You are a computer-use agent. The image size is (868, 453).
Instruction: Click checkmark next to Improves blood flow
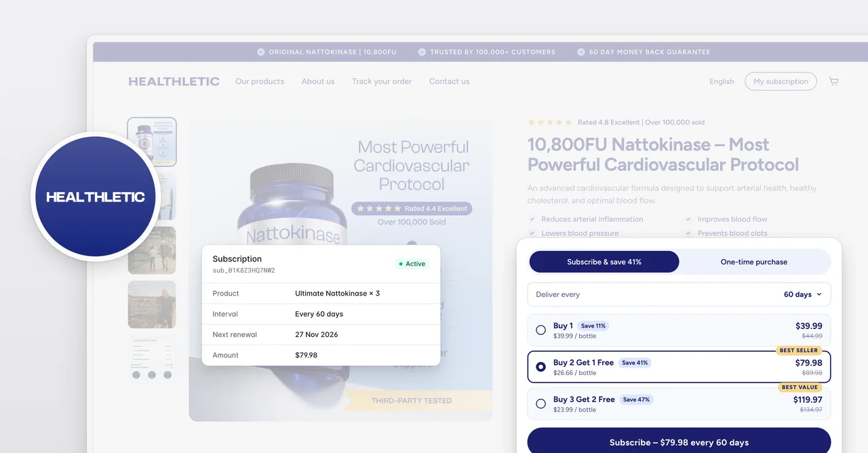point(688,219)
